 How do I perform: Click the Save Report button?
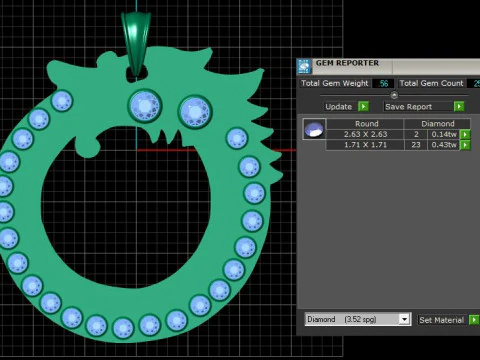(418, 107)
